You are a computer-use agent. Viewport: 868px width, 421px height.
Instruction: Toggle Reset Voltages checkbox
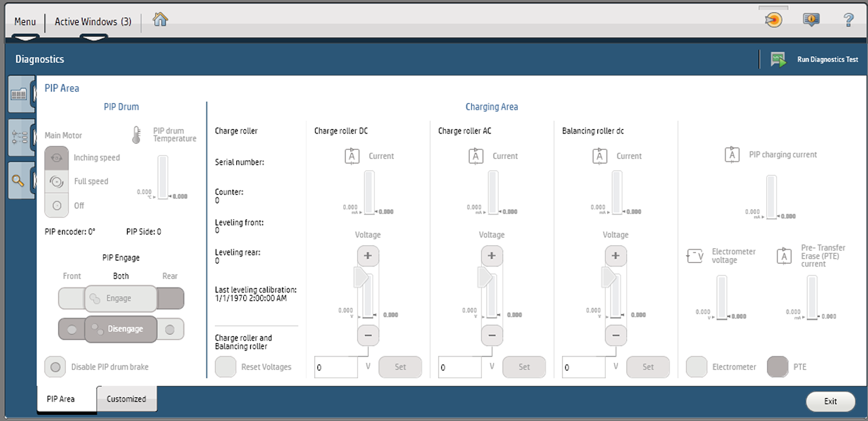click(x=226, y=367)
